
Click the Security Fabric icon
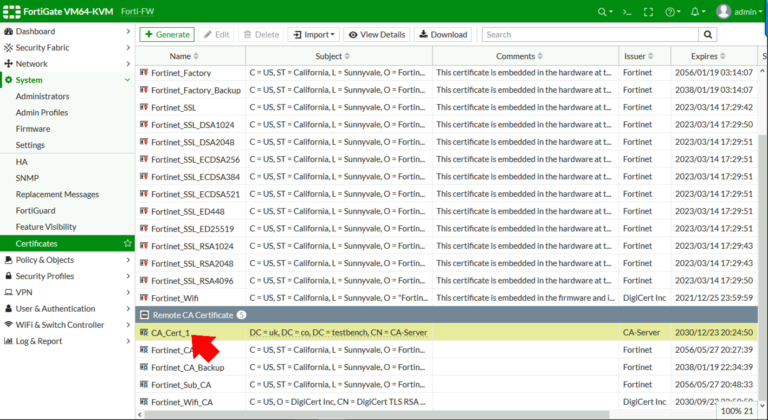tap(8, 48)
